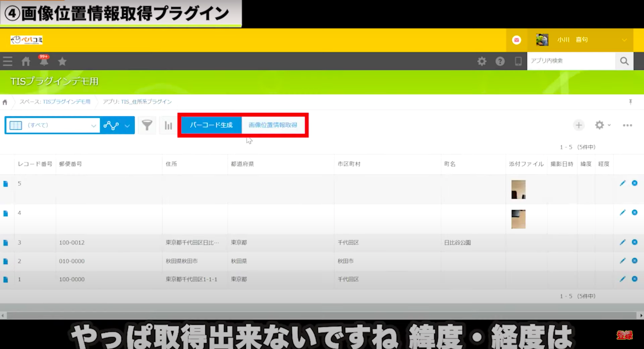This screenshot has width=644, height=349.
Task: Click the 登録 badge in bottom corner
Action: click(x=624, y=335)
